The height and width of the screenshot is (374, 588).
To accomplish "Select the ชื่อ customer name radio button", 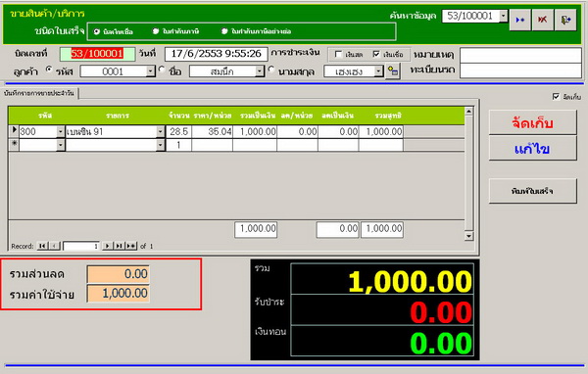I will point(162,70).
